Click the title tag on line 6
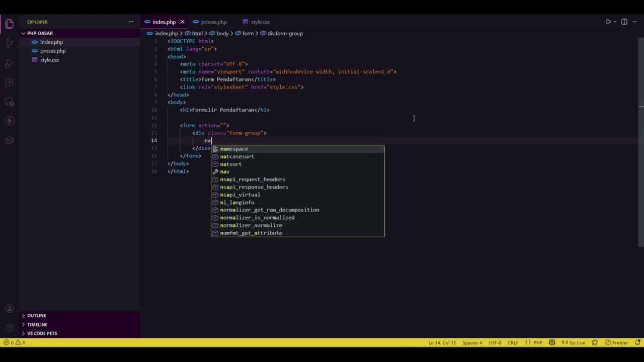The height and width of the screenshot is (362, 644). (x=227, y=79)
